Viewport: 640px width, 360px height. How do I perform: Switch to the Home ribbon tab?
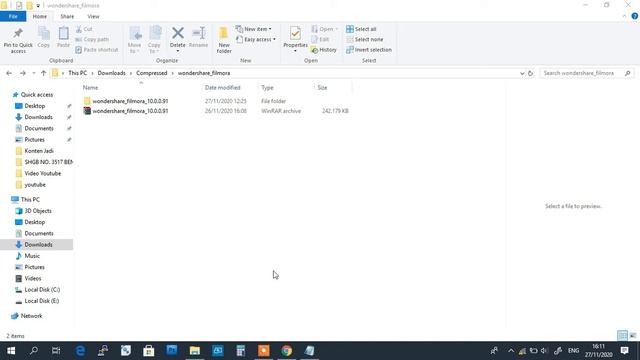click(x=40, y=16)
